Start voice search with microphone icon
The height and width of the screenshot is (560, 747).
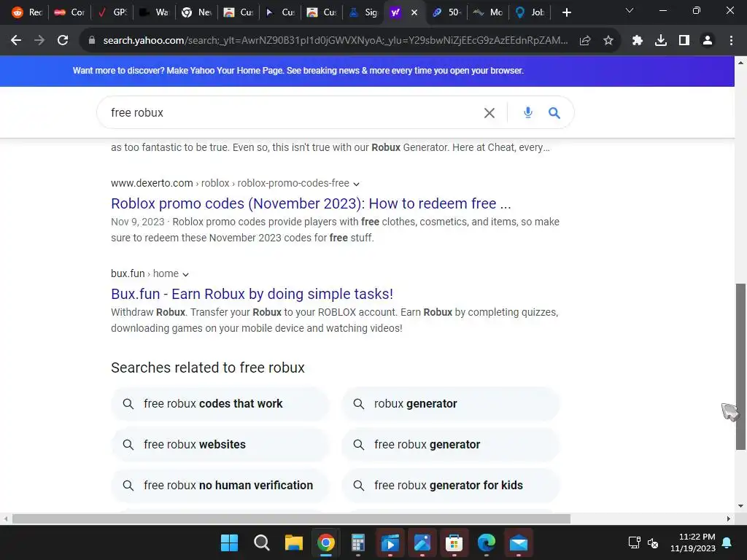528,113
